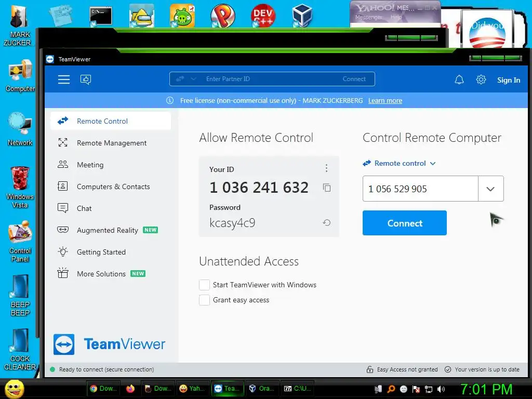Viewport: 532px width, 399px height.
Task: Open the three-dot menu beside Your ID
Action: pyautogui.click(x=326, y=168)
